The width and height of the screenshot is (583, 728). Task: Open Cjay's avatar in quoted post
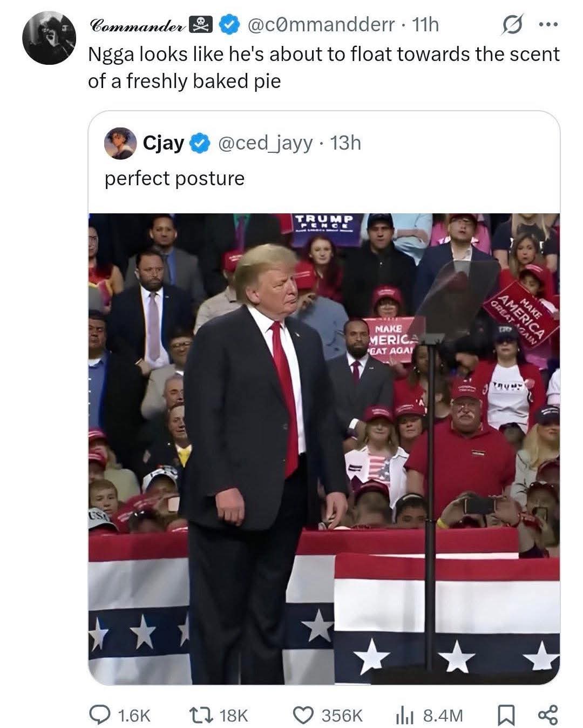click(120, 143)
